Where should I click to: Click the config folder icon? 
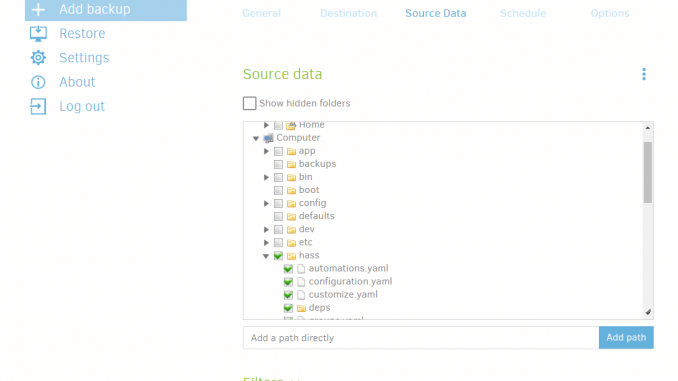(291, 203)
